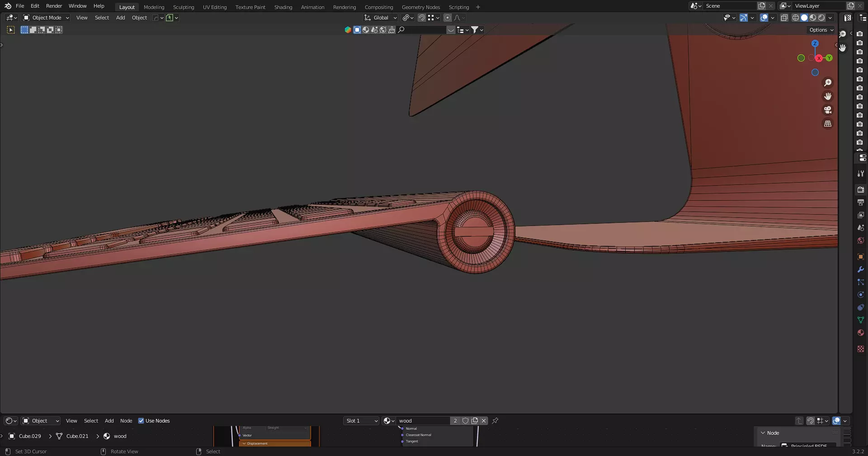Open the editor type selector in viewport

click(x=11, y=18)
